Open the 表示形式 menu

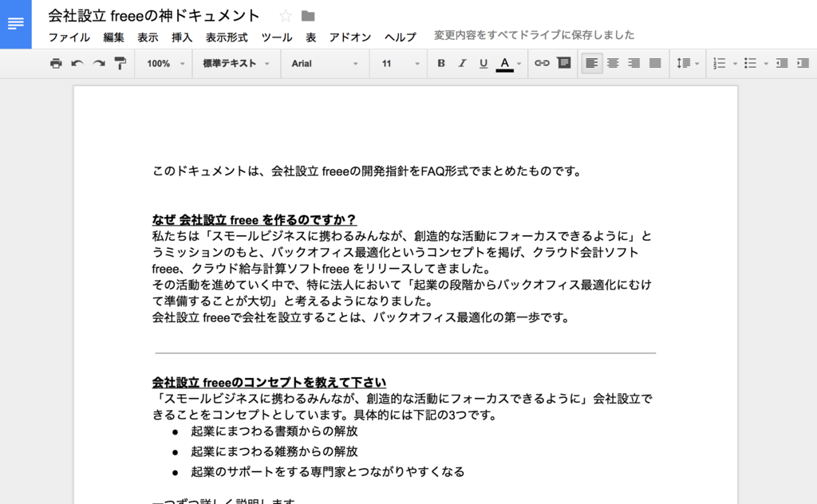pos(227,37)
